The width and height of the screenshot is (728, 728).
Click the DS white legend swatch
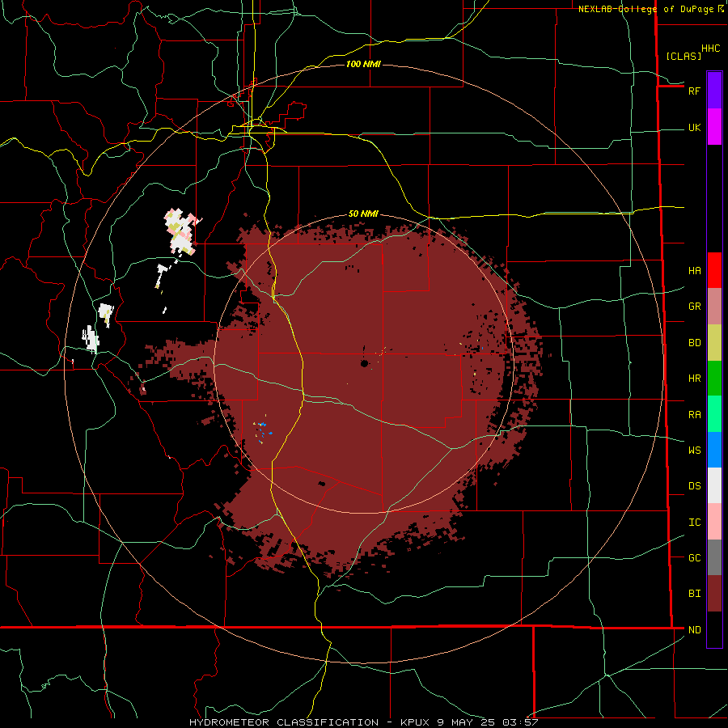coord(714,485)
